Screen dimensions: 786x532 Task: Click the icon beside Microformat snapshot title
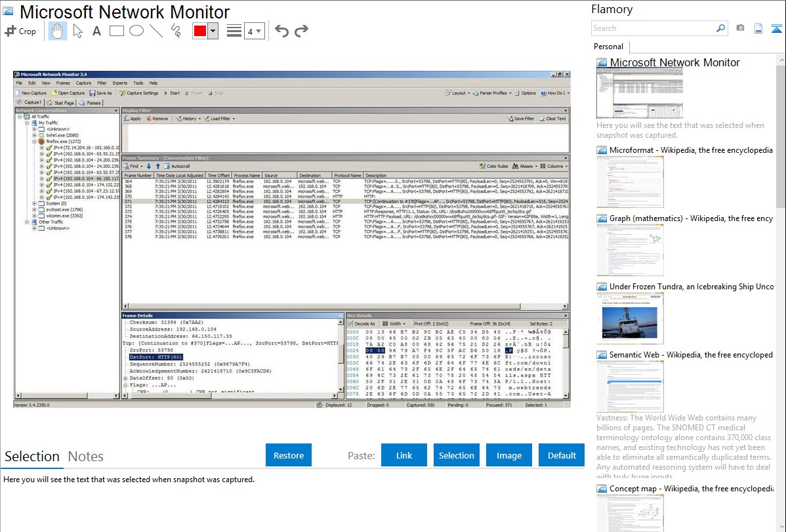pyautogui.click(x=602, y=150)
